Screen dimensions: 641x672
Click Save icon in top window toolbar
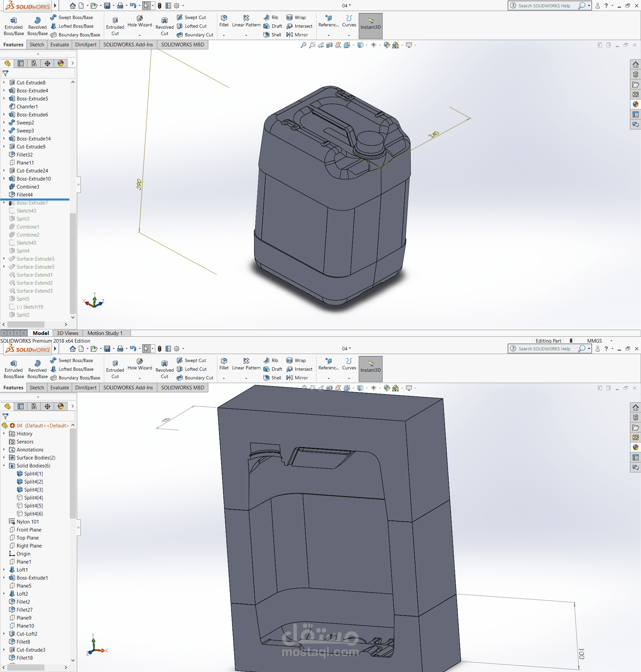pyautogui.click(x=107, y=5)
